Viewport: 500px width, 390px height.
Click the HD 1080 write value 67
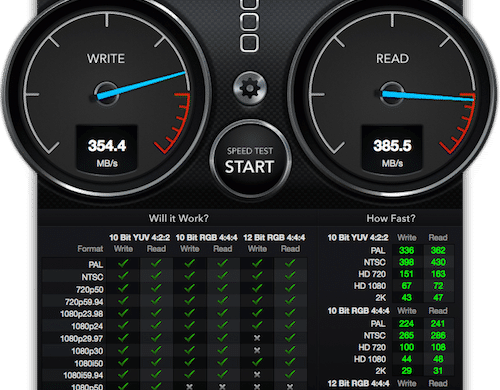click(406, 286)
